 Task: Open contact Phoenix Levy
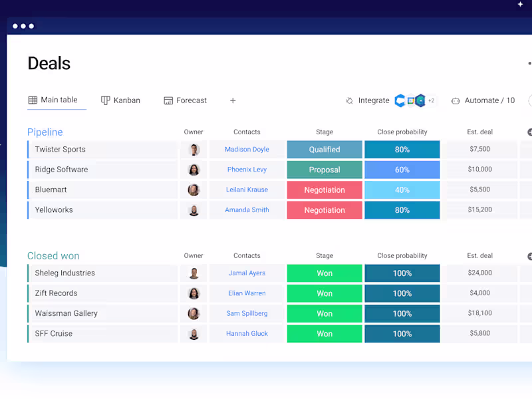[x=247, y=170]
